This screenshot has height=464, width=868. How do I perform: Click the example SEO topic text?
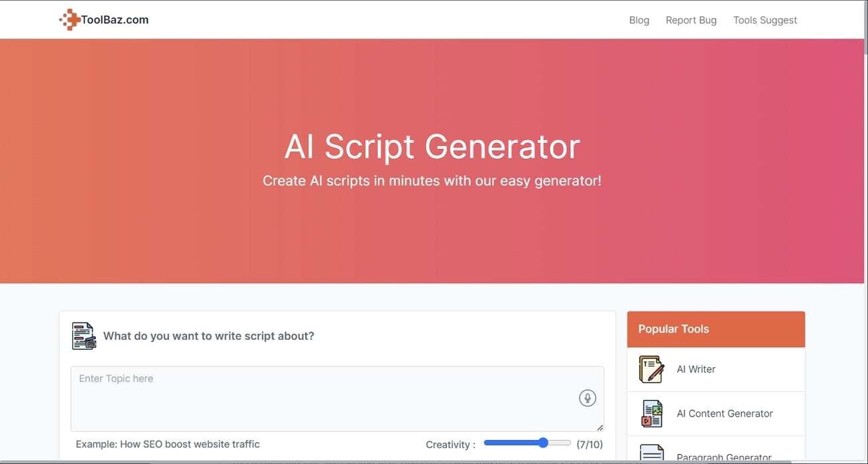coord(168,444)
